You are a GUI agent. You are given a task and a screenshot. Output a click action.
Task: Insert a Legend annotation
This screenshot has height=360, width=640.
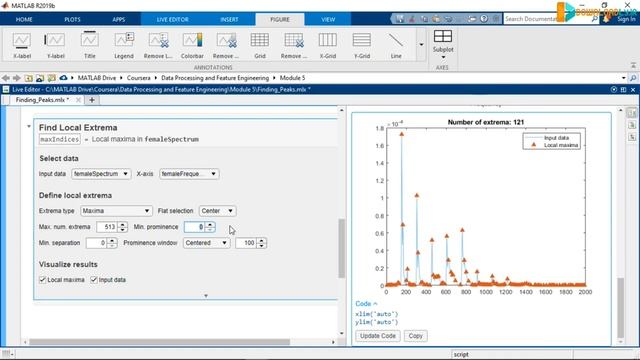[x=124, y=45]
